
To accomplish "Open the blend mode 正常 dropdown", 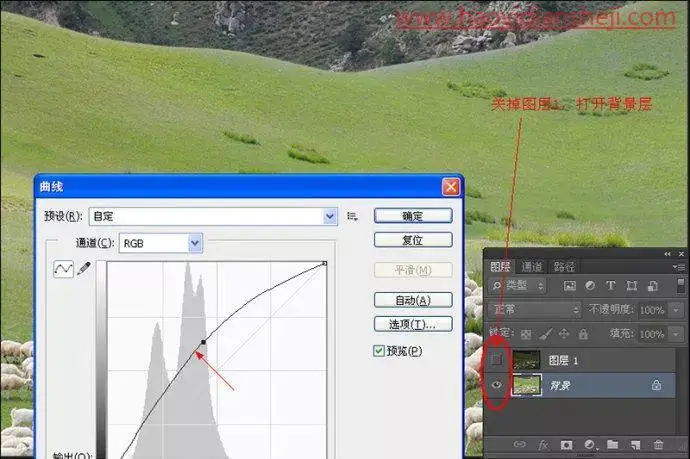I will (x=534, y=310).
